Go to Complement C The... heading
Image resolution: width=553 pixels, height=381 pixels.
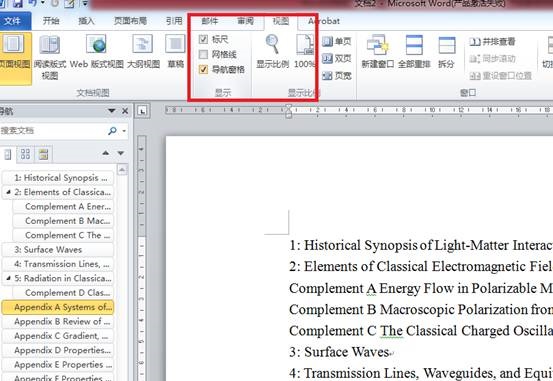[x=63, y=235]
